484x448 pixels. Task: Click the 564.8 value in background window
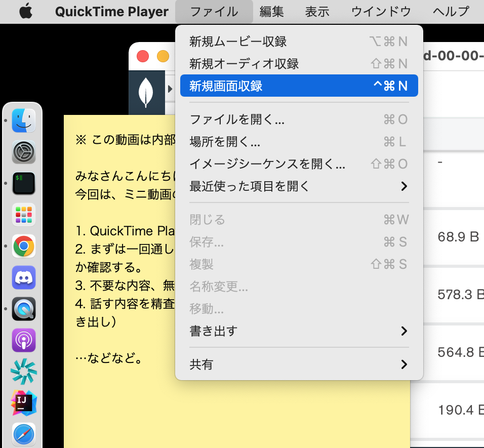(x=461, y=352)
